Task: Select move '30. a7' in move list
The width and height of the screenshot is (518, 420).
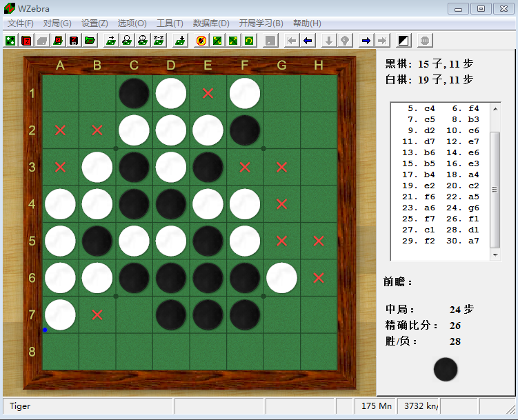Action: click(x=463, y=241)
